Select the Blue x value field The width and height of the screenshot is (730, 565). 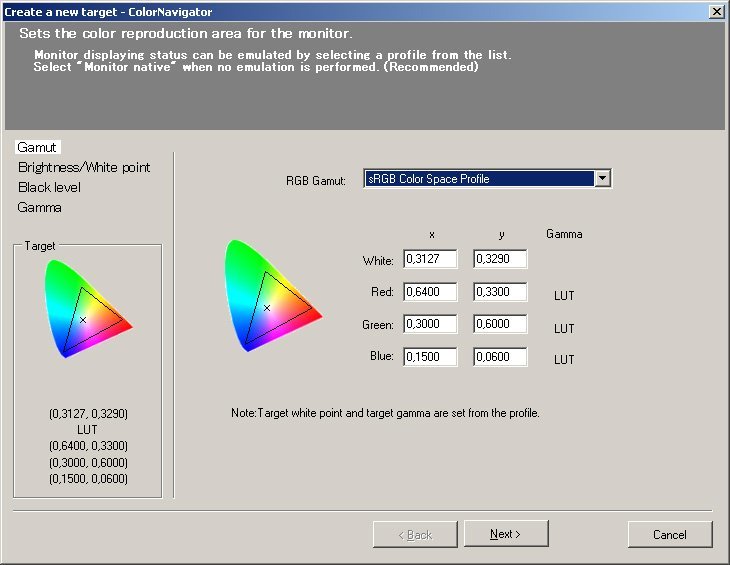(430, 357)
